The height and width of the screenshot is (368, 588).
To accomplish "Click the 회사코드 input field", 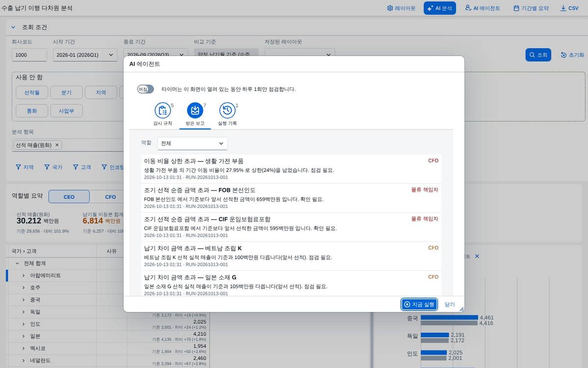I will 29,55.
